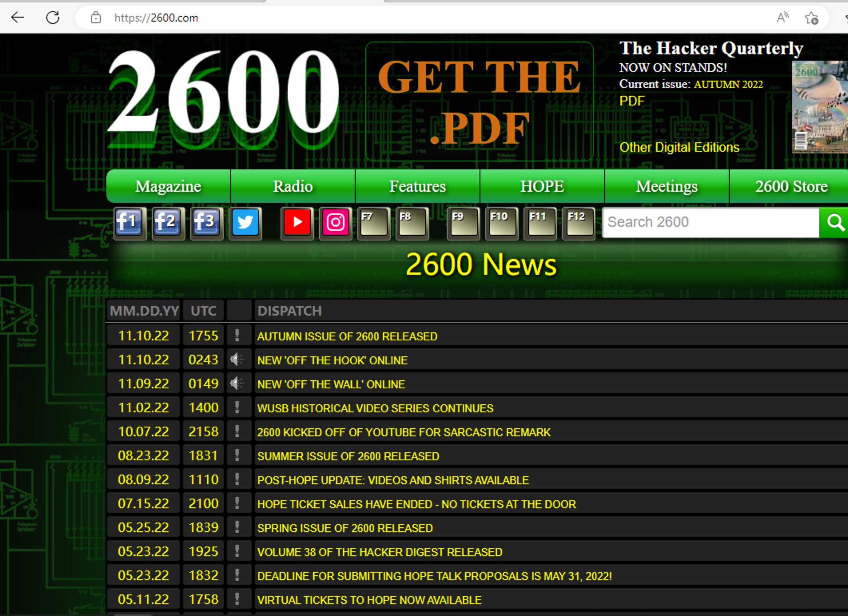Open the Magazine menu tab

tap(168, 187)
